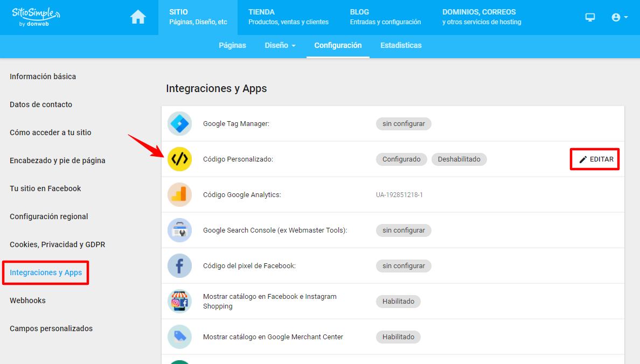Select the Configuración subtab

click(x=338, y=45)
